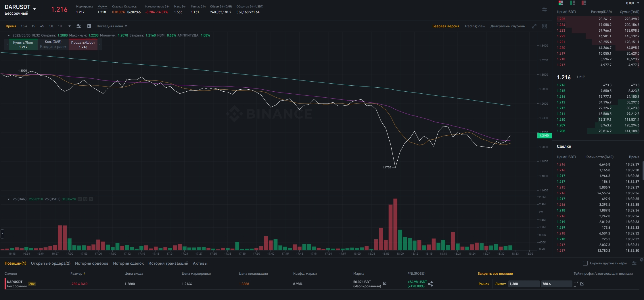Share PNL via share icon
644x300 pixels.
pos(430,284)
